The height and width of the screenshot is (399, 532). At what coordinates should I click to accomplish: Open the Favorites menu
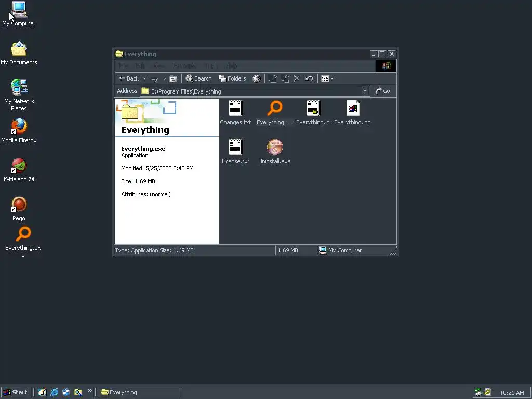point(184,66)
